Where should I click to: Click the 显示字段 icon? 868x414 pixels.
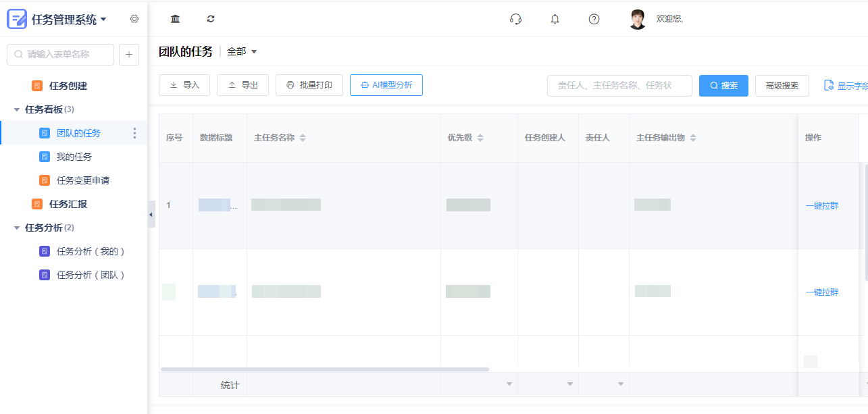pos(829,86)
